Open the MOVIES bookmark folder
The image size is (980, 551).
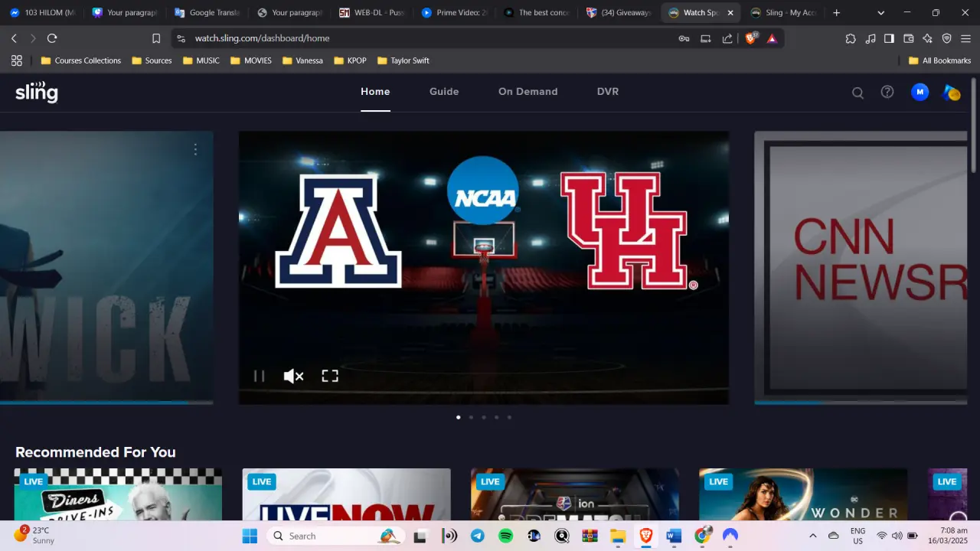(x=251, y=60)
